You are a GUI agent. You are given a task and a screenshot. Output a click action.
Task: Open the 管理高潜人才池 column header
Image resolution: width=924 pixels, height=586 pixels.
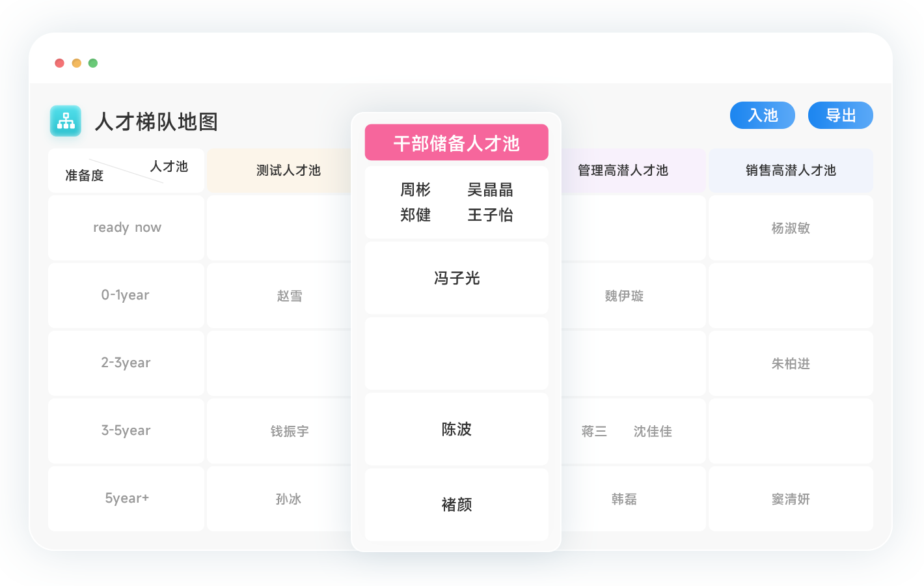coord(623,171)
